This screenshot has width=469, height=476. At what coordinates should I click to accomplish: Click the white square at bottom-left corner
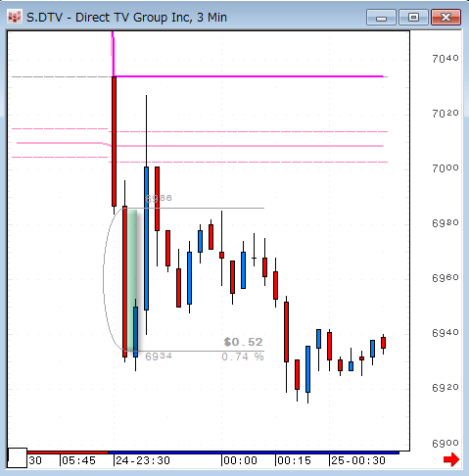(18, 457)
